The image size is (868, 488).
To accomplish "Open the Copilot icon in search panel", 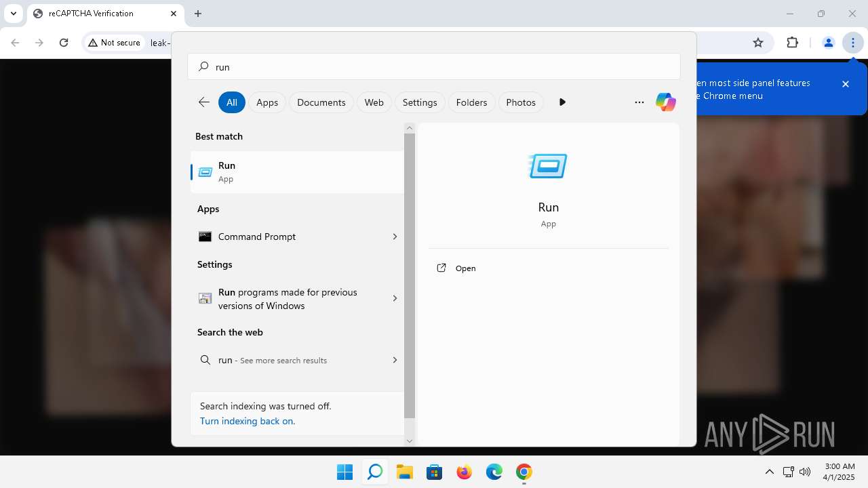I will pyautogui.click(x=665, y=102).
